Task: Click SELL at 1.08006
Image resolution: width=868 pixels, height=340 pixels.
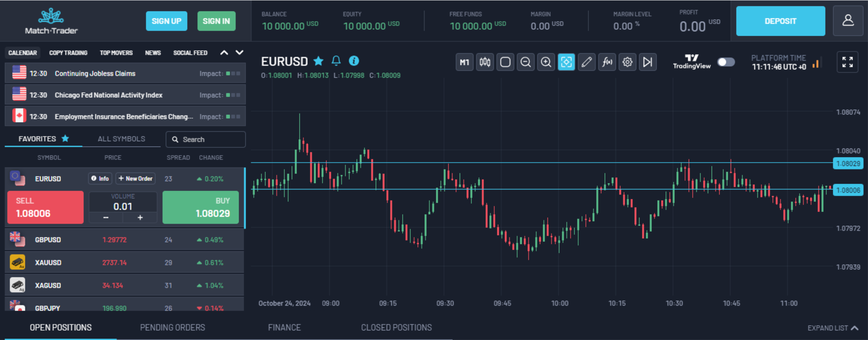Action: (x=46, y=207)
